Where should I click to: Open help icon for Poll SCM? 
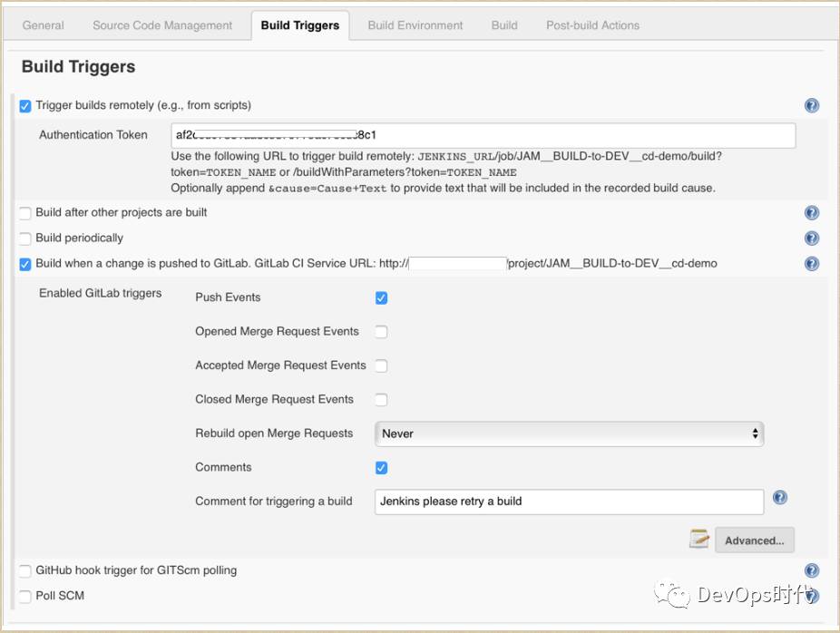(812, 596)
